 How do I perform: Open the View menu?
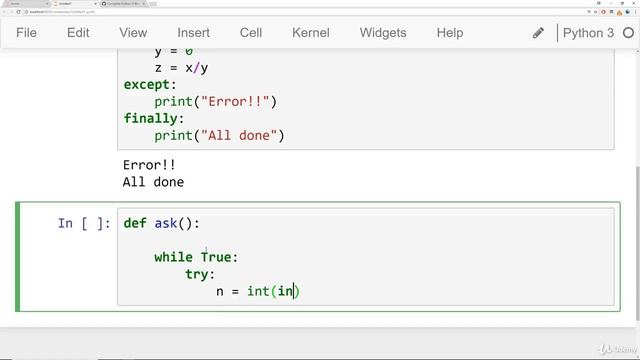133,33
